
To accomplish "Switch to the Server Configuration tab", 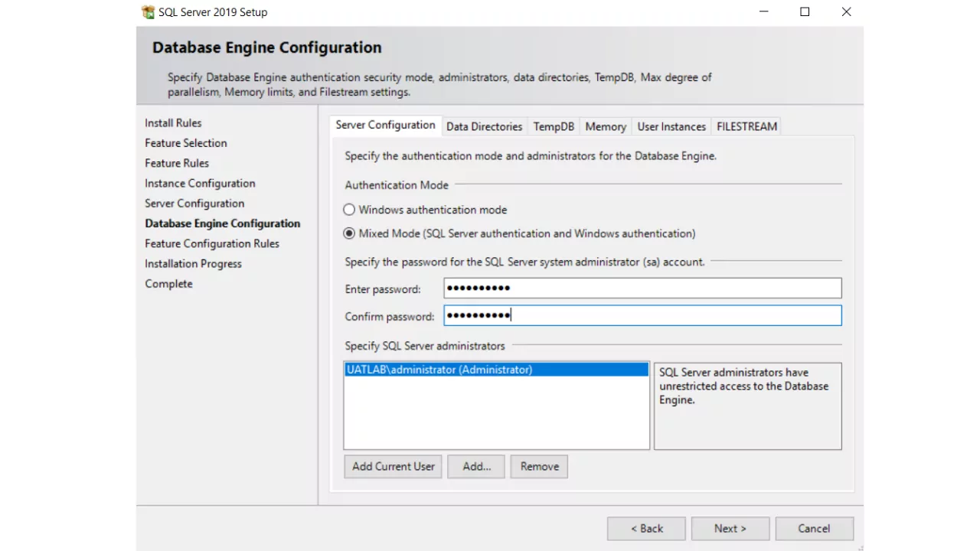I will tap(385, 126).
